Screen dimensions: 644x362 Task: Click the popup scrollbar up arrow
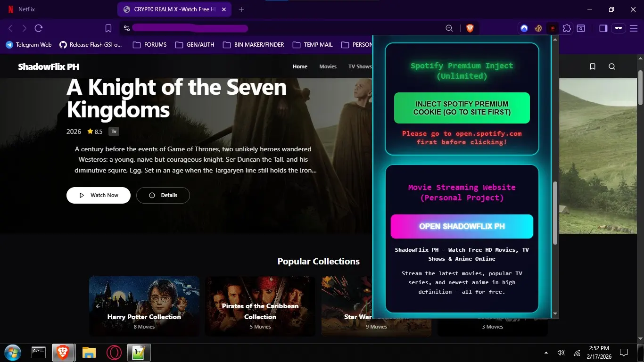pyautogui.click(x=555, y=39)
